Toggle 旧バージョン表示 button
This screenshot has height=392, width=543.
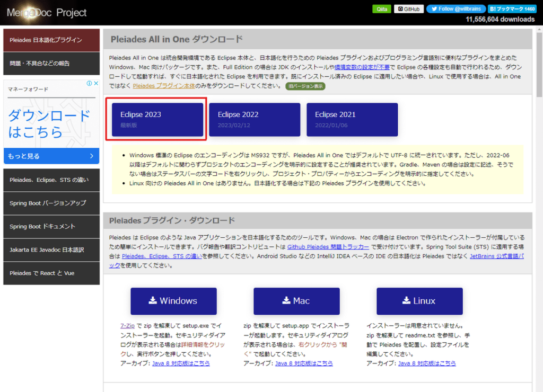pyautogui.click(x=305, y=86)
